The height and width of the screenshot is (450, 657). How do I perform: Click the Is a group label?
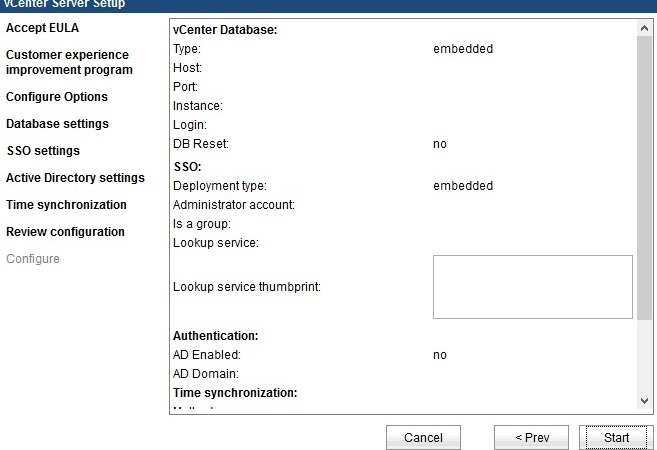click(202, 224)
